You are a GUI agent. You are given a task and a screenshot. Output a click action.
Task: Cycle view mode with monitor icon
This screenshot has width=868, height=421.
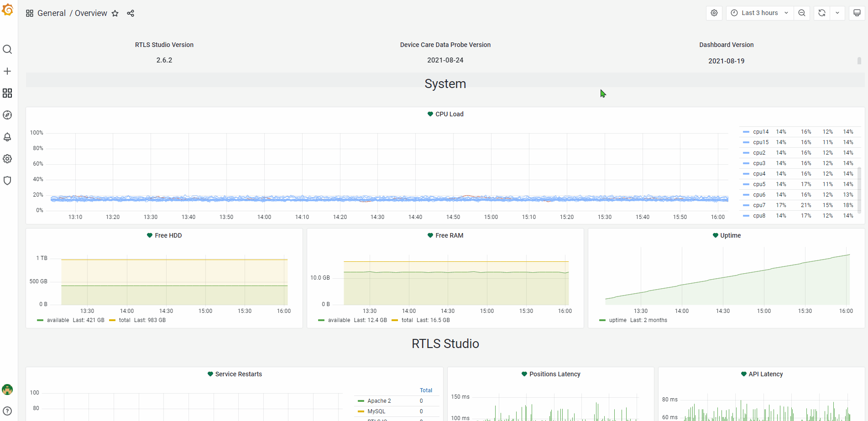[x=857, y=13]
